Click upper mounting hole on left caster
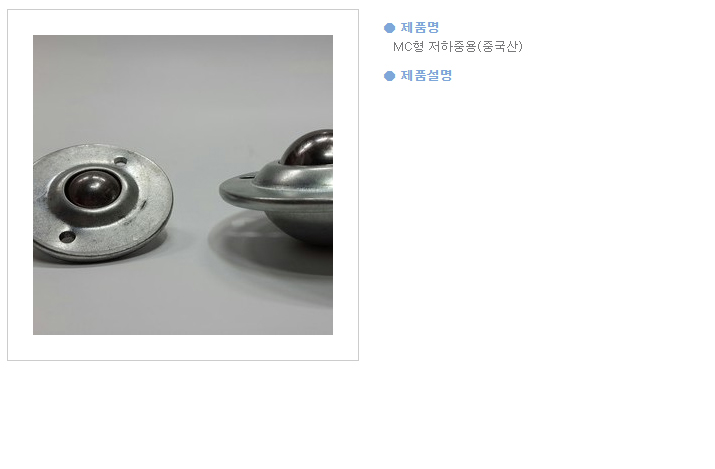 [x=120, y=160]
